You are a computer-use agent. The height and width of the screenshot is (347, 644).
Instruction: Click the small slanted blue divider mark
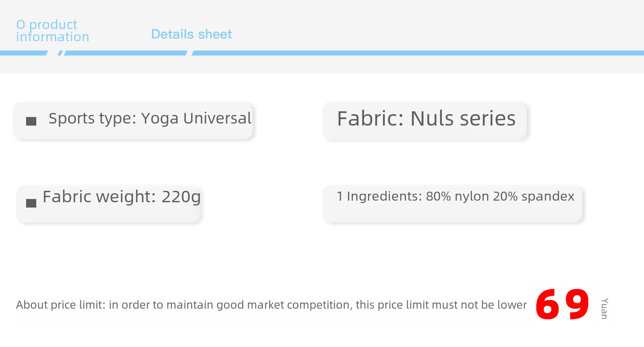tap(60, 53)
